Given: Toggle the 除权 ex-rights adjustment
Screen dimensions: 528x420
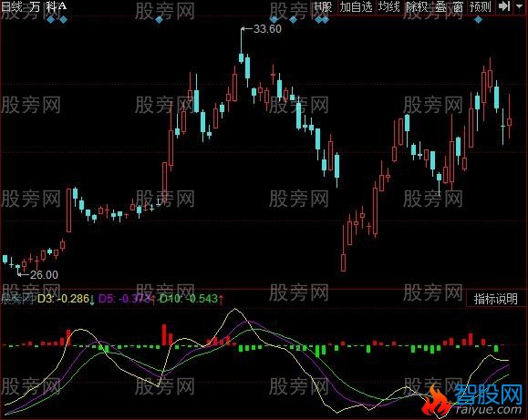Looking at the screenshot, I should coord(417,6).
